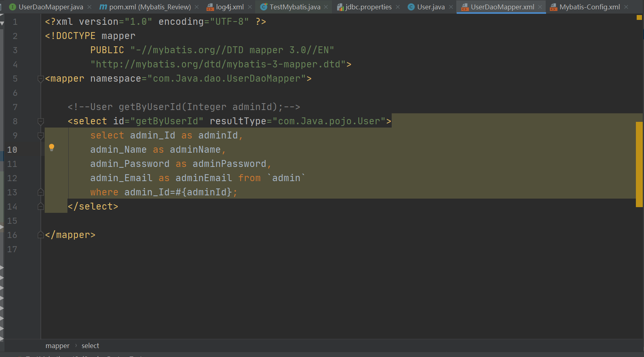The width and height of the screenshot is (644, 357).
Task: Click the resultType value 'com.Java.pojo.User'
Action: click(x=329, y=121)
